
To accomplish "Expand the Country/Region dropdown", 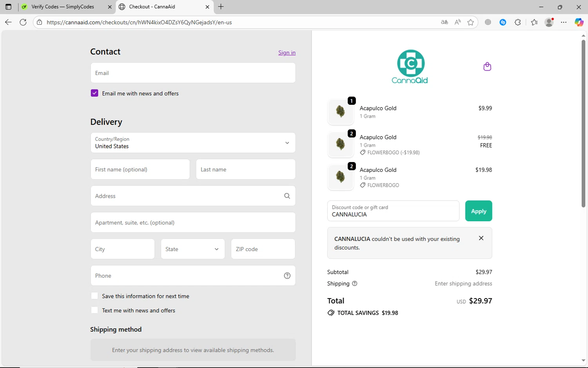I will [193, 142].
